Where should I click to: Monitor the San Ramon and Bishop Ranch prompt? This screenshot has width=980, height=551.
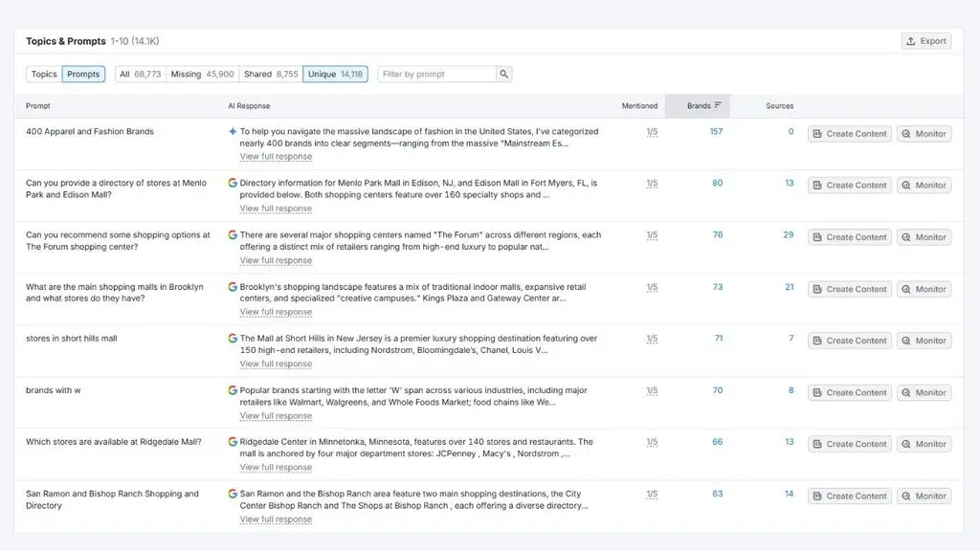click(x=924, y=496)
